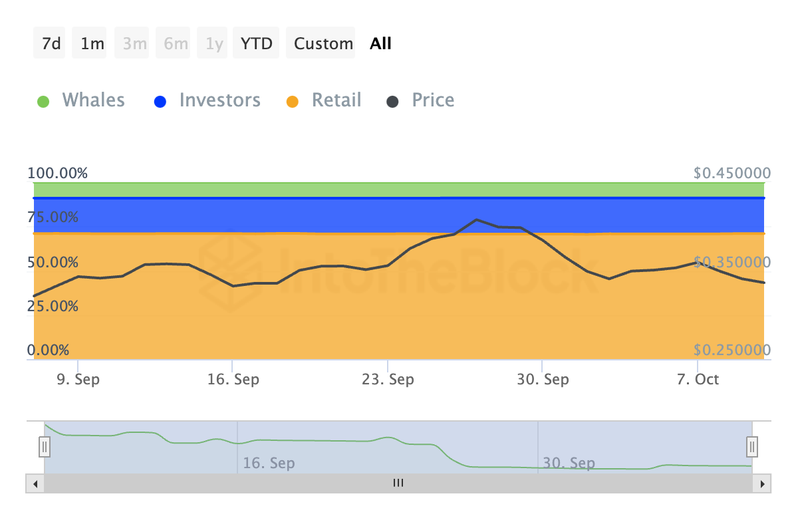Click the left navigator range handle
The height and width of the screenshot is (532, 798).
45,446
